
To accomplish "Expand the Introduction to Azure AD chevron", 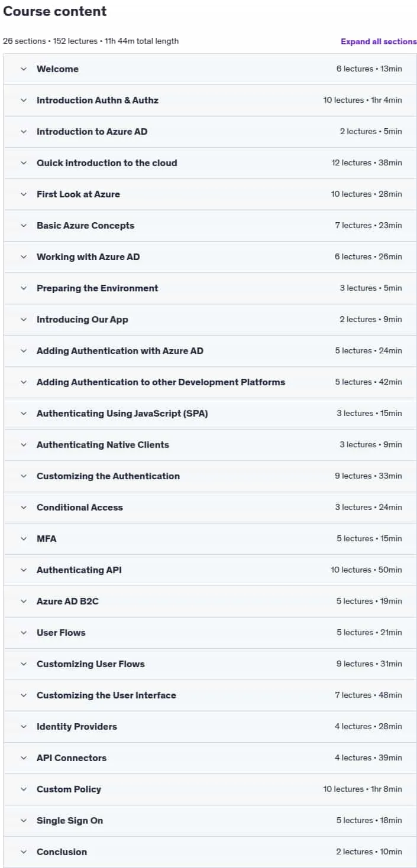I will 24,132.
